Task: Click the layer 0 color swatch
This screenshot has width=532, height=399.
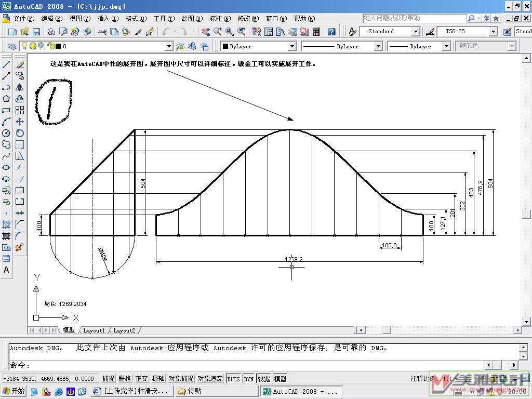Action: [x=58, y=46]
